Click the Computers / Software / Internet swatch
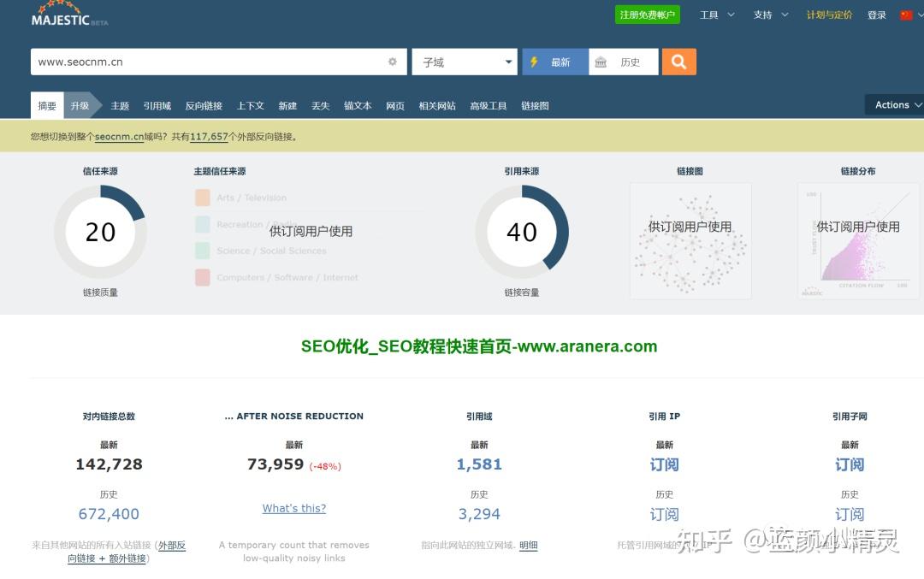The image size is (924, 579). tap(203, 277)
